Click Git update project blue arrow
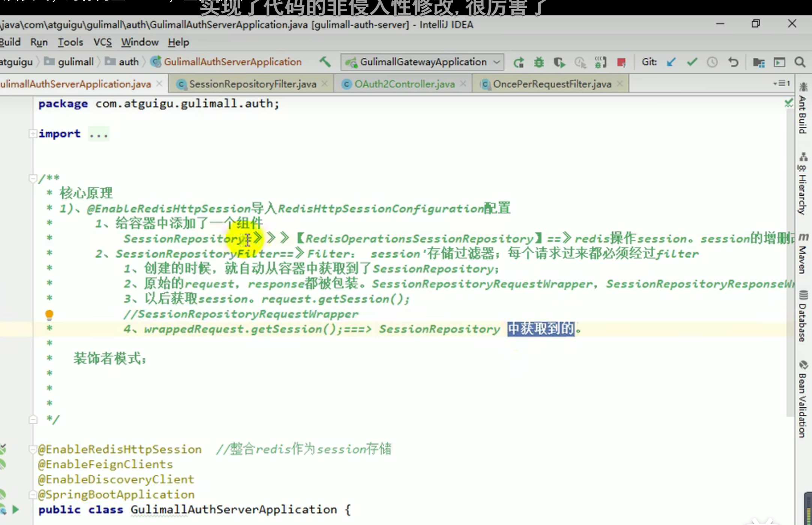Viewport: 812px width, 525px height. [671, 62]
